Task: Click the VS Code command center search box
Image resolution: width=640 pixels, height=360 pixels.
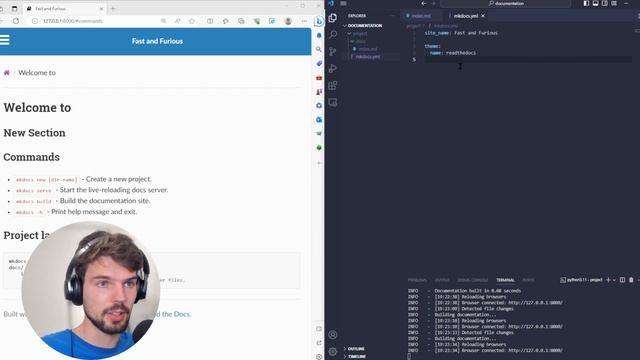Action: coord(506,3)
